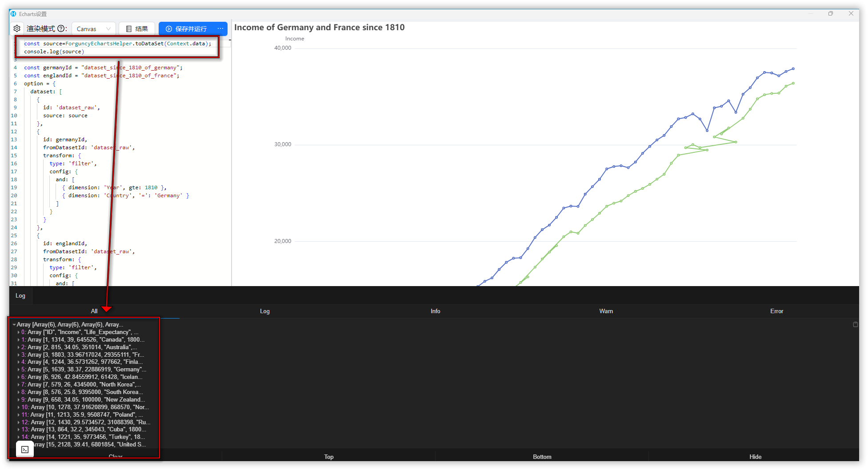The width and height of the screenshot is (868, 470).
Task: Click code line 'source: source'
Action: pos(65,116)
